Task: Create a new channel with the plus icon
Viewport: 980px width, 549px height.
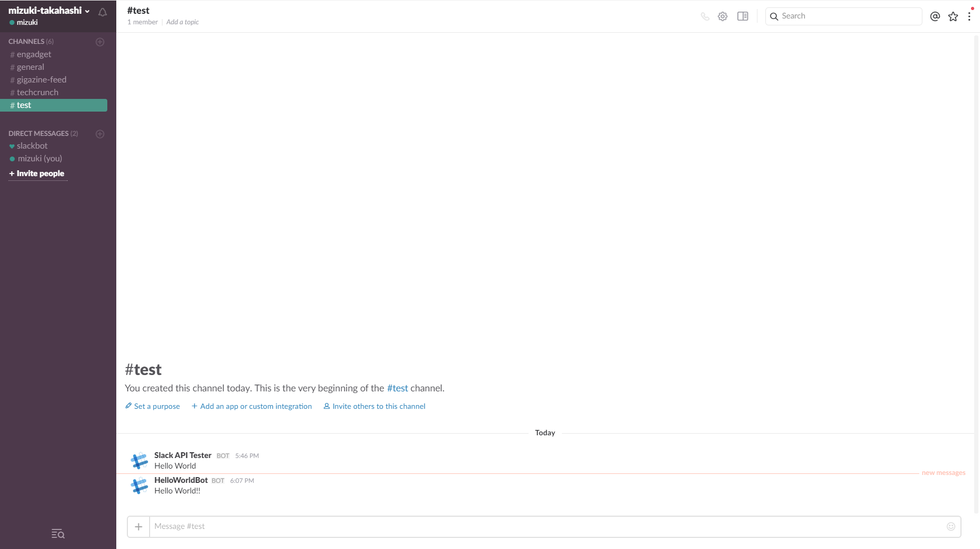Action: point(100,42)
